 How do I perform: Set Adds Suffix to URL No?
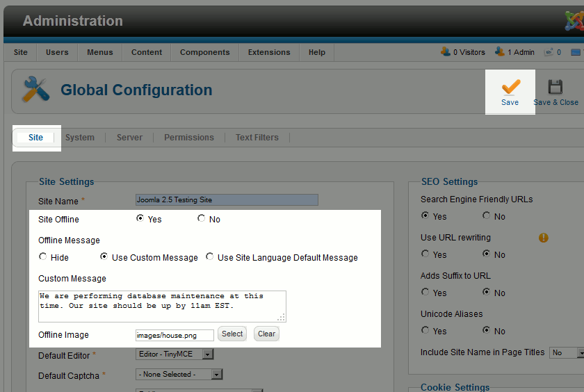point(486,292)
